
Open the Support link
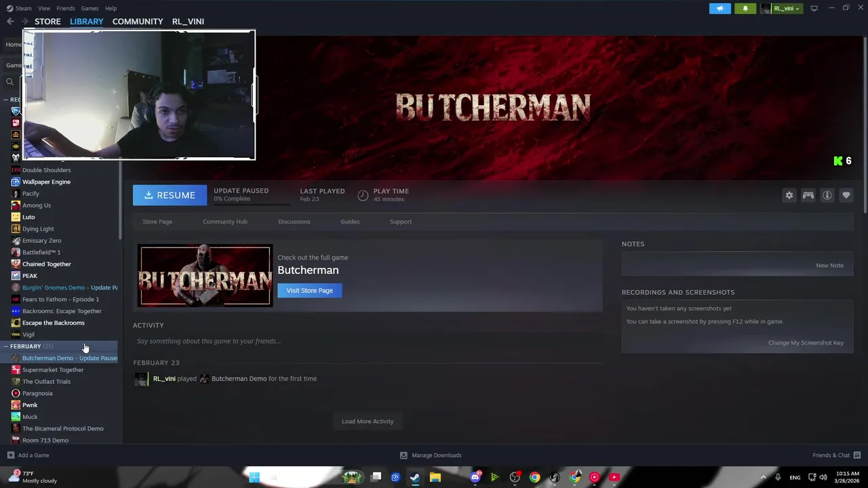[401, 222]
